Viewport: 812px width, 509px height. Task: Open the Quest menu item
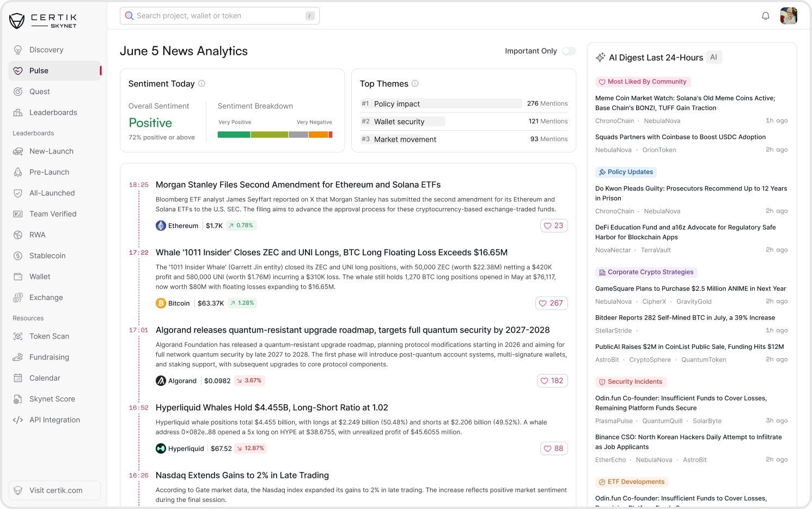click(54, 91)
